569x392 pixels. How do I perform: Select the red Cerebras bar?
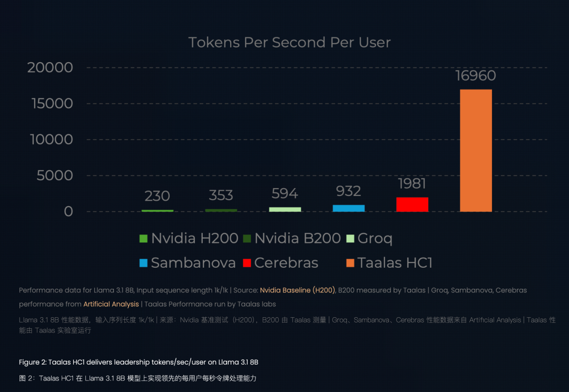point(412,204)
